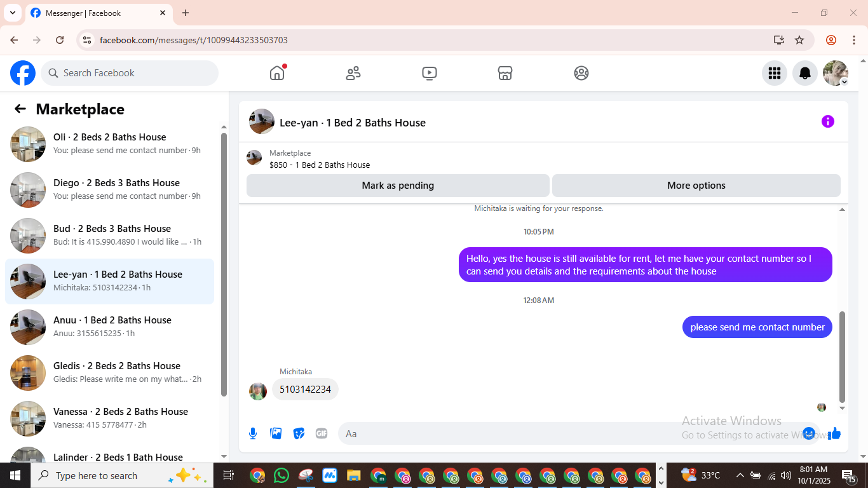Open the Windows Start menu
Image resolution: width=868 pixels, height=488 pixels.
click(x=15, y=475)
